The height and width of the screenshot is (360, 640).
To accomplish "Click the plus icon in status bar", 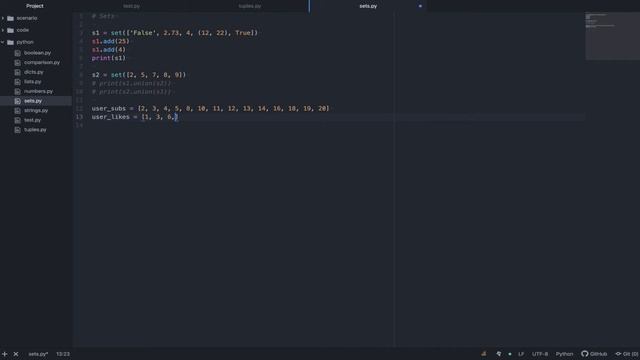I will (x=4, y=354).
